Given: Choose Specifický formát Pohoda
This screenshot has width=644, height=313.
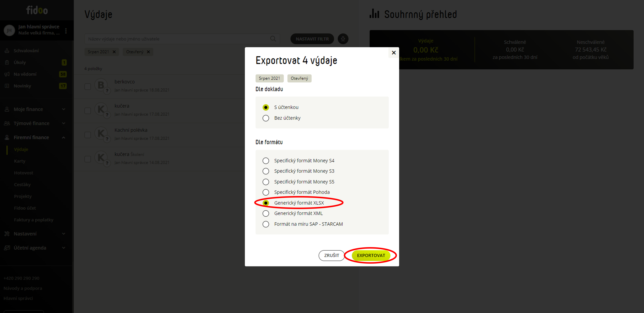Looking at the screenshot, I should click(266, 192).
